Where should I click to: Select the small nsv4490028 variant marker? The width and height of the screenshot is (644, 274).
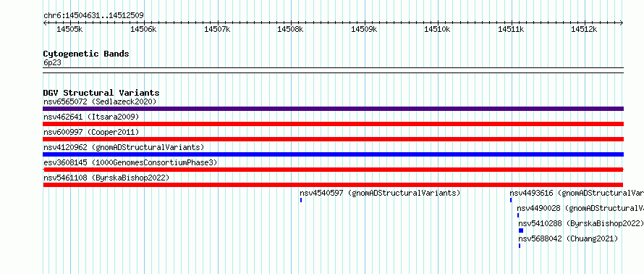(x=518, y=215)
